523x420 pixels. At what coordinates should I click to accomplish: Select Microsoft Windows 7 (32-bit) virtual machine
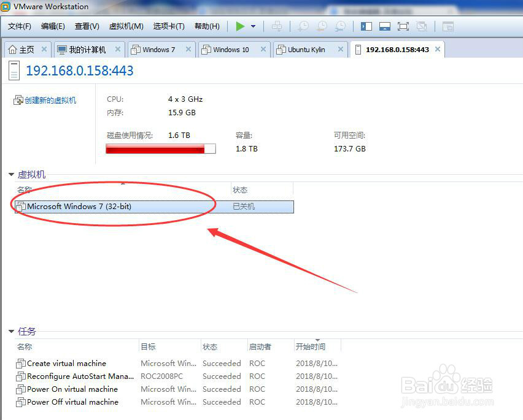coord(154,207)
